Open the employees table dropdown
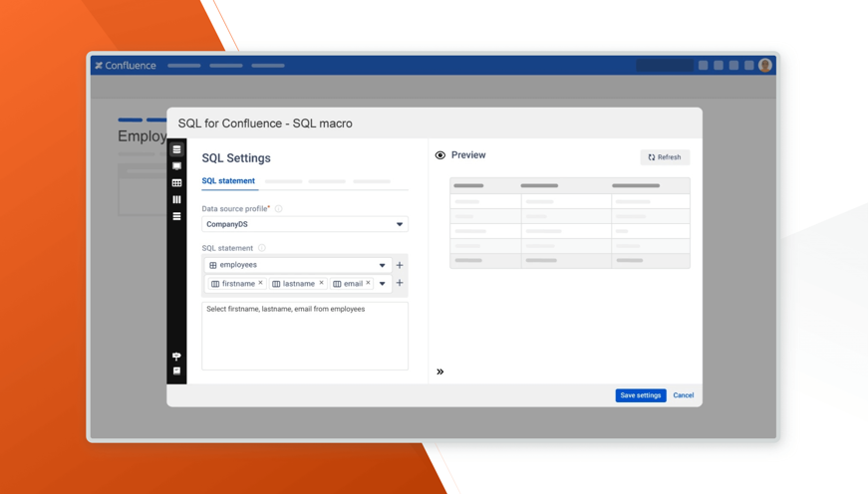 [x=298, y=265]
